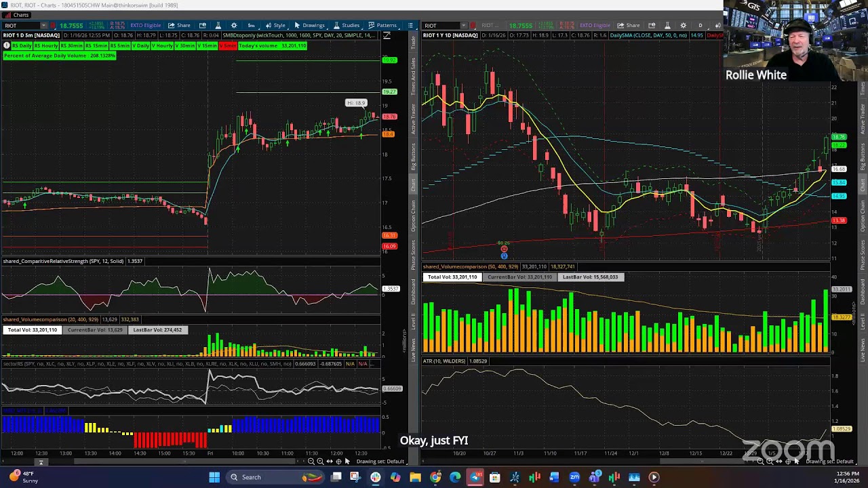Open the left chart Drawing set: Default selector
868x488 pixels.
380,462
